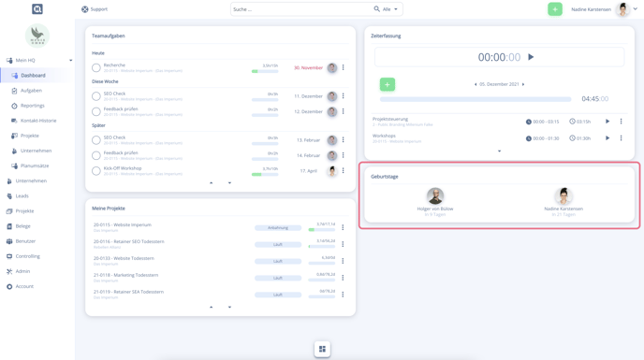The width and height of the screenshot is (644, 360).
Task: Click the green plus button beside user name
Action: pos(554,9)
